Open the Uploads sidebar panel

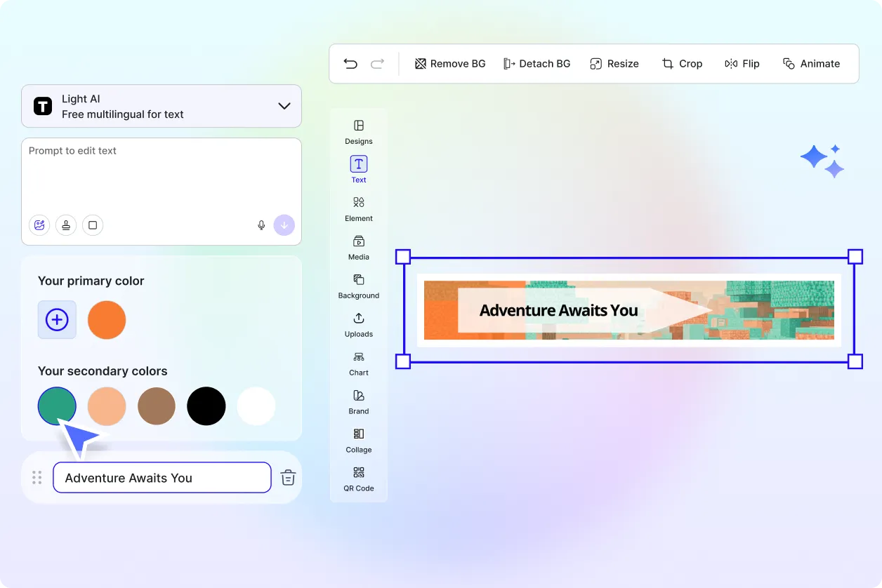pyautogui.click(x=359, y=325)
